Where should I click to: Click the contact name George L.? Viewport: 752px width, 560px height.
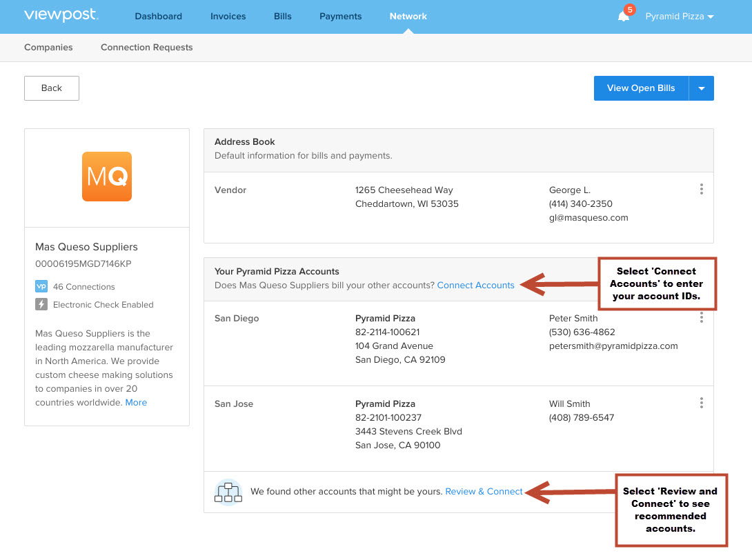click(570, 190)
